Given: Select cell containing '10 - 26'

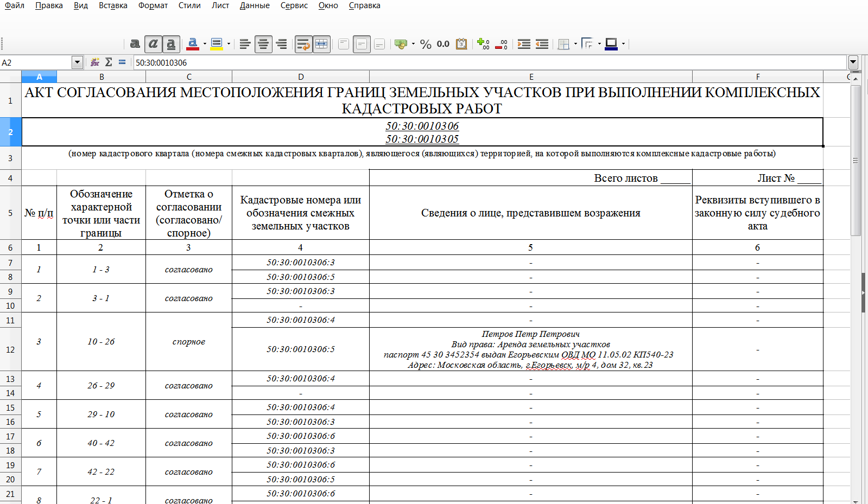Looking at the screenshot, I should tap(101, 342).
